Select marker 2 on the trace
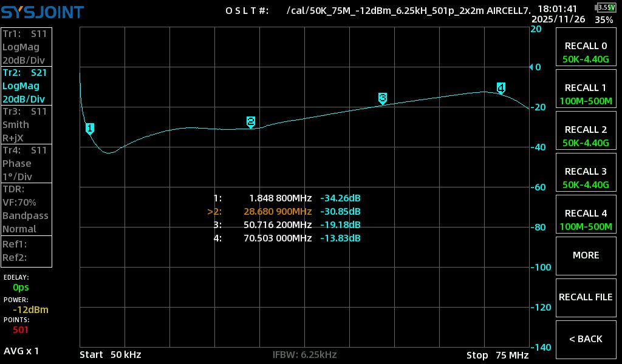Image resolution: width=622 pixels, height=364 pixels. point(250,122)
